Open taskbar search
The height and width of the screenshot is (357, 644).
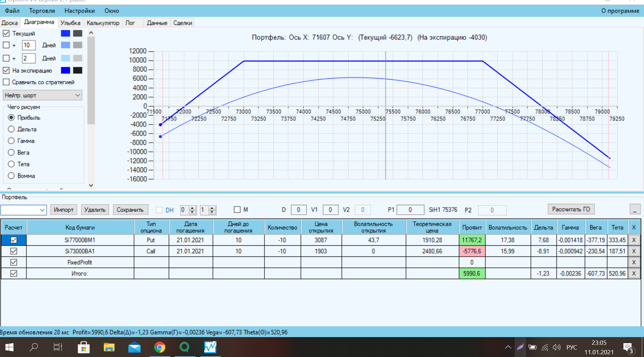[34, 347]
